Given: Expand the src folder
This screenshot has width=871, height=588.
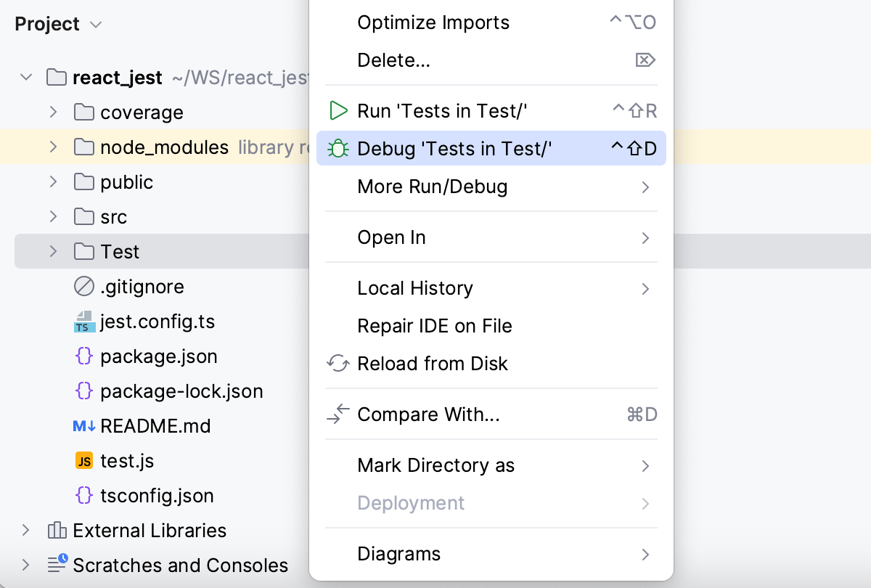Looking at the screenshot, I should [52, 216].
